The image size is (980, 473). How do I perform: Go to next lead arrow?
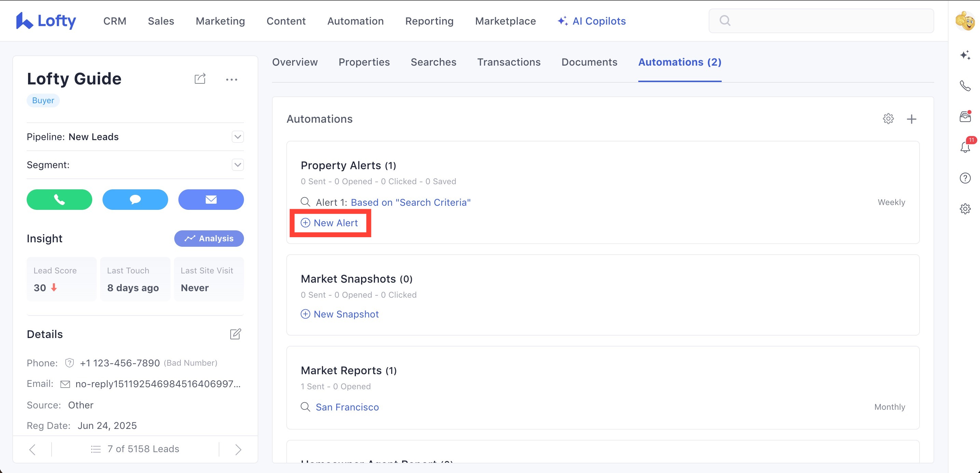(x=239, y=449)
